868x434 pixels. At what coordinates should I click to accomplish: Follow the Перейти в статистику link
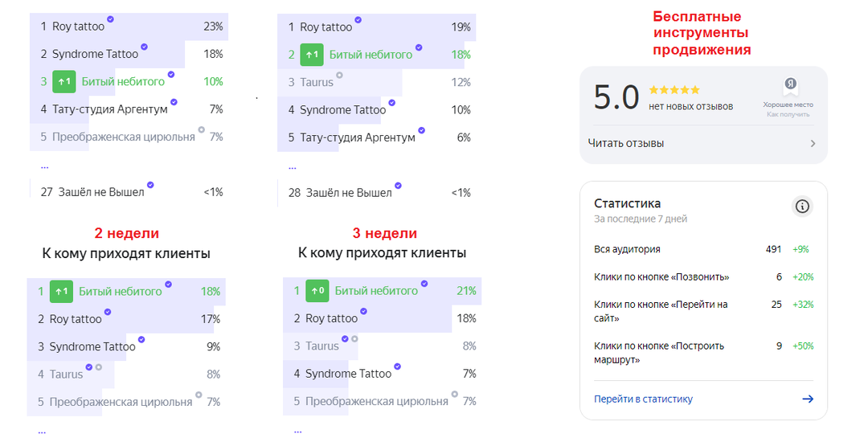point(643,399)
